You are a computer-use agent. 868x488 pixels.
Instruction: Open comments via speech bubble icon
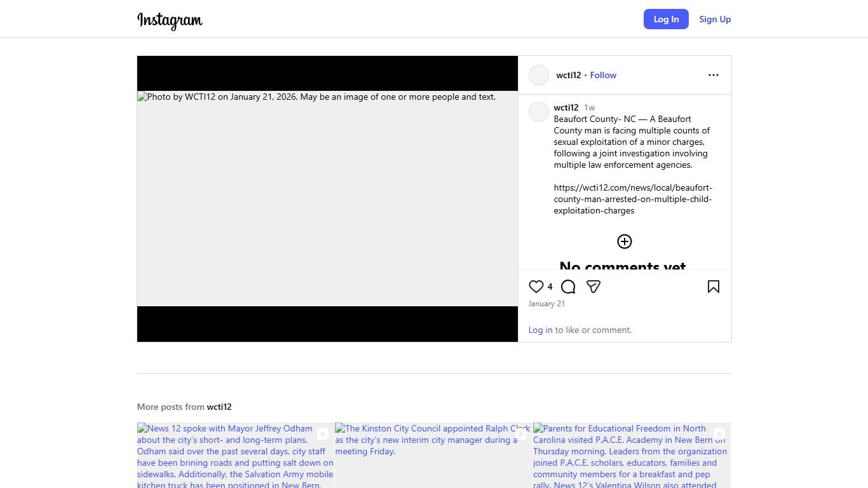point(568,287)
